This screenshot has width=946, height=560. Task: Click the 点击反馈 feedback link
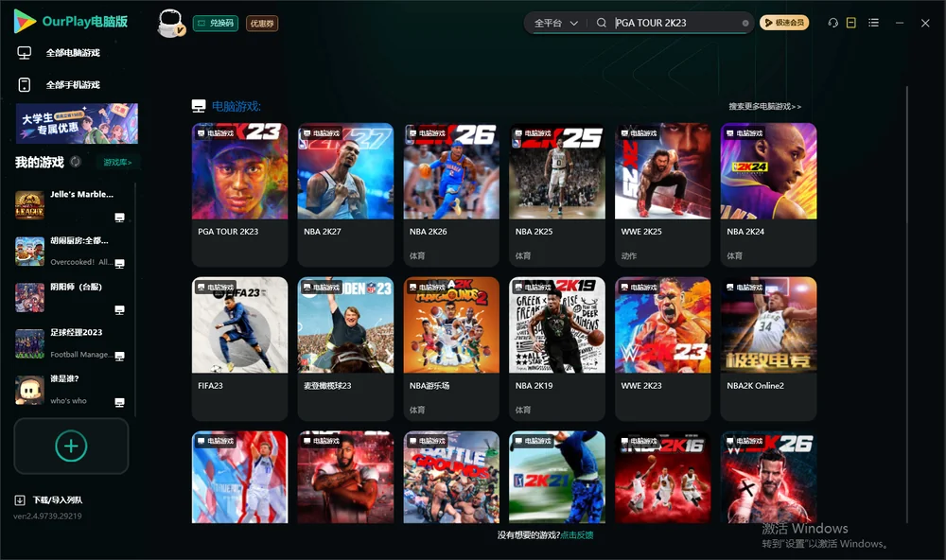pyautogui.click(x=577, y=534)
